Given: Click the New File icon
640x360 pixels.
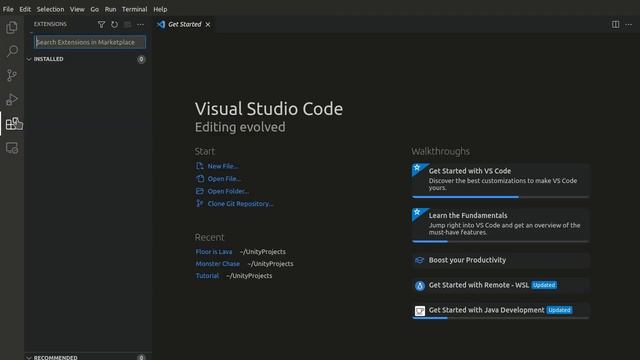Looking at the screenshot, I should (x=200, y=166).
